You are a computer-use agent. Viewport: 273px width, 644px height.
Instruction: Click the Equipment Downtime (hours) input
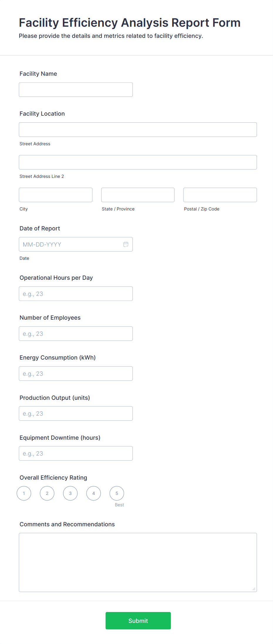[76, 453]
